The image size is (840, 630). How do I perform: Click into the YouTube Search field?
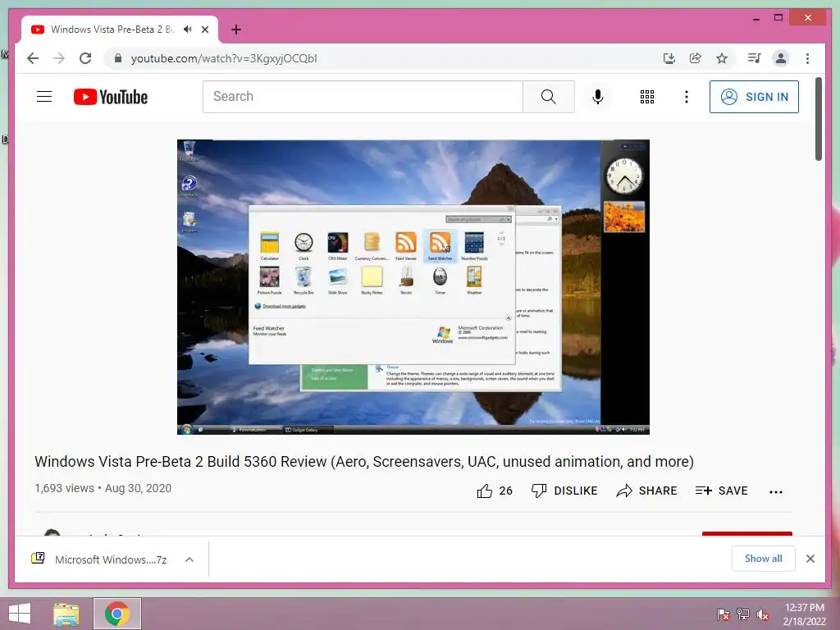click(x=363, y=97)
